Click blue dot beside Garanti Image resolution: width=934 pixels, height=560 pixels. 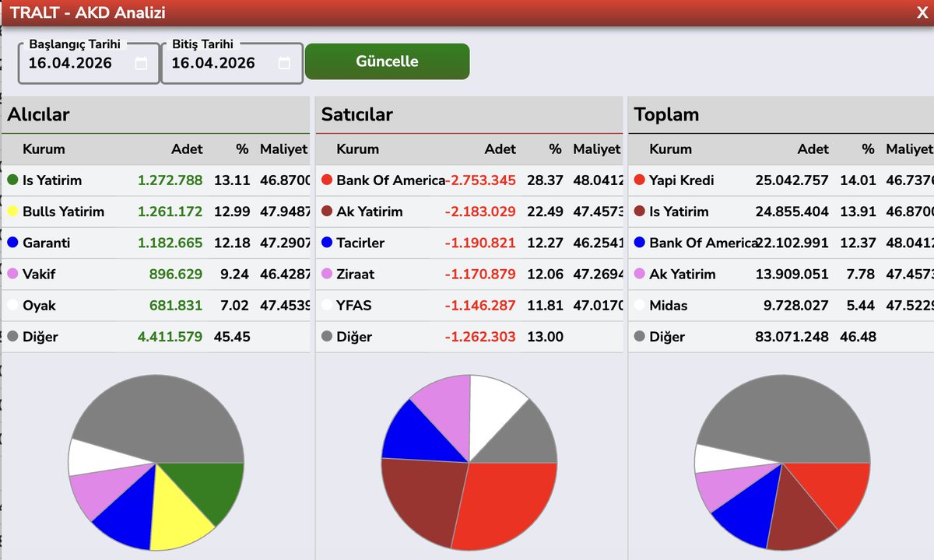tap(12, 242)
